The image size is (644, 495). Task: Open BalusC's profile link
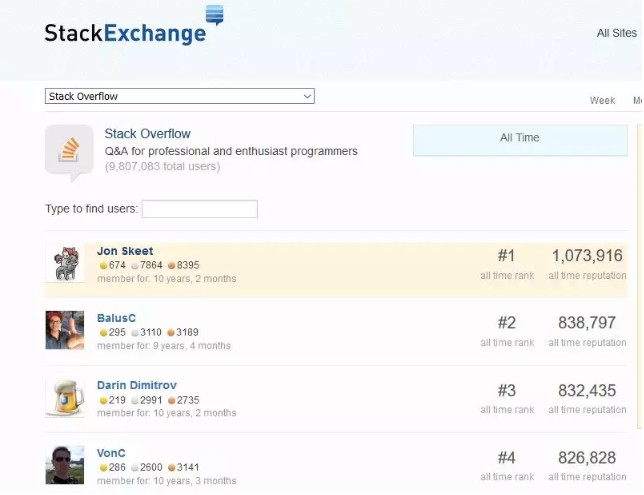click(116, 318)
